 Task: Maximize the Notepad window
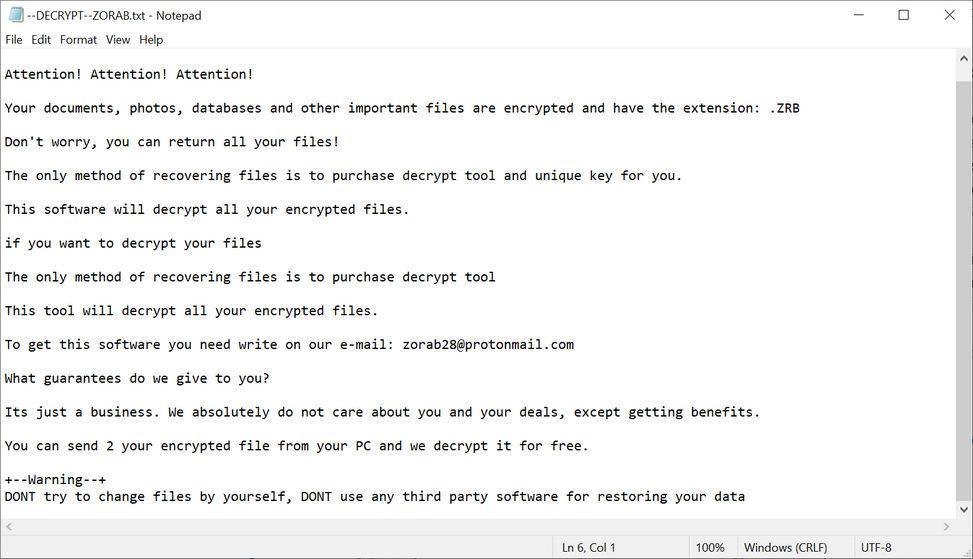[903, 15]
